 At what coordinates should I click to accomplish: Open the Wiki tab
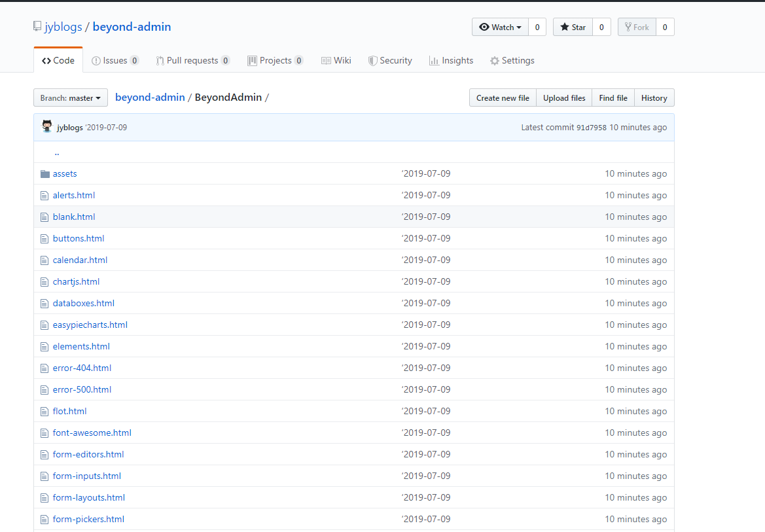336,60
